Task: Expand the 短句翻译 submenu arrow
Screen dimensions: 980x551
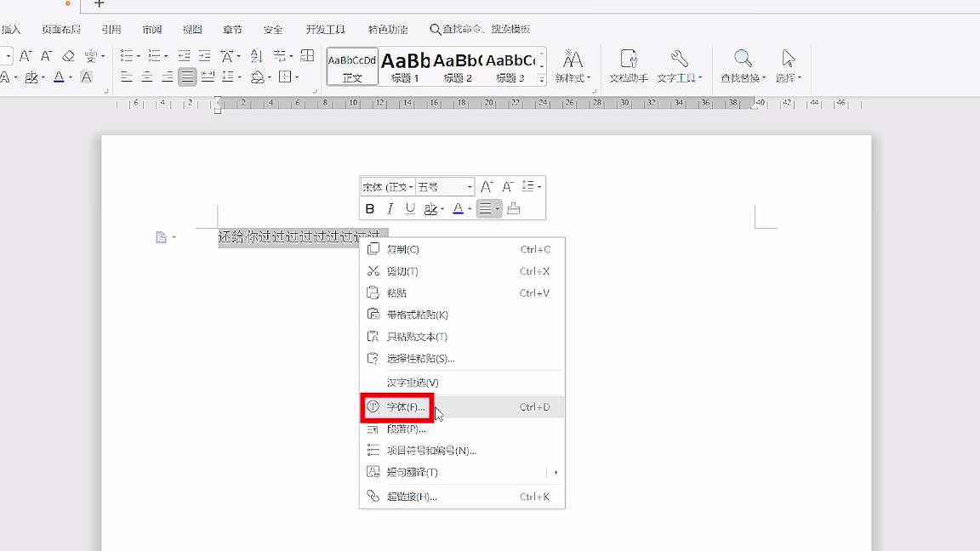Action: pyautogui.click(x=556, y=472)
